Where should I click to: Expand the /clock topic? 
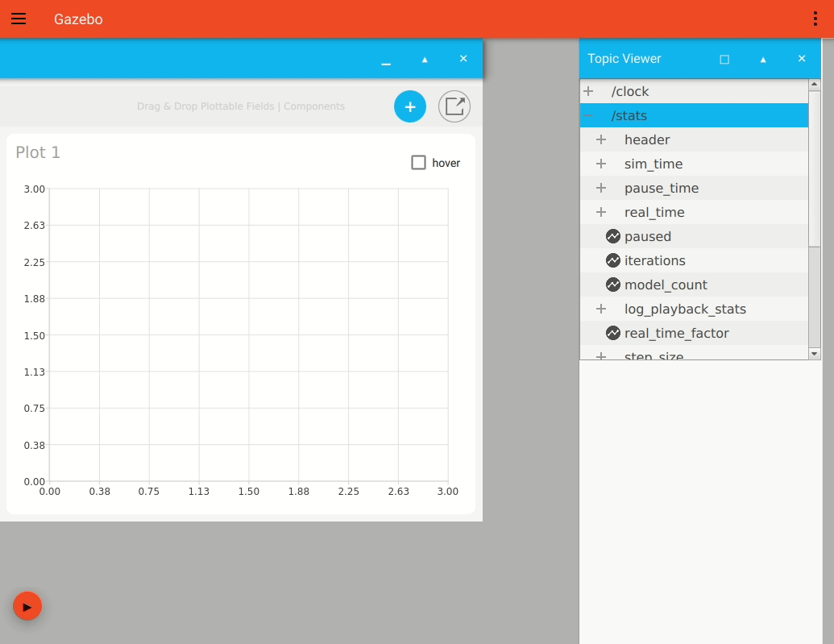point(587,91)
